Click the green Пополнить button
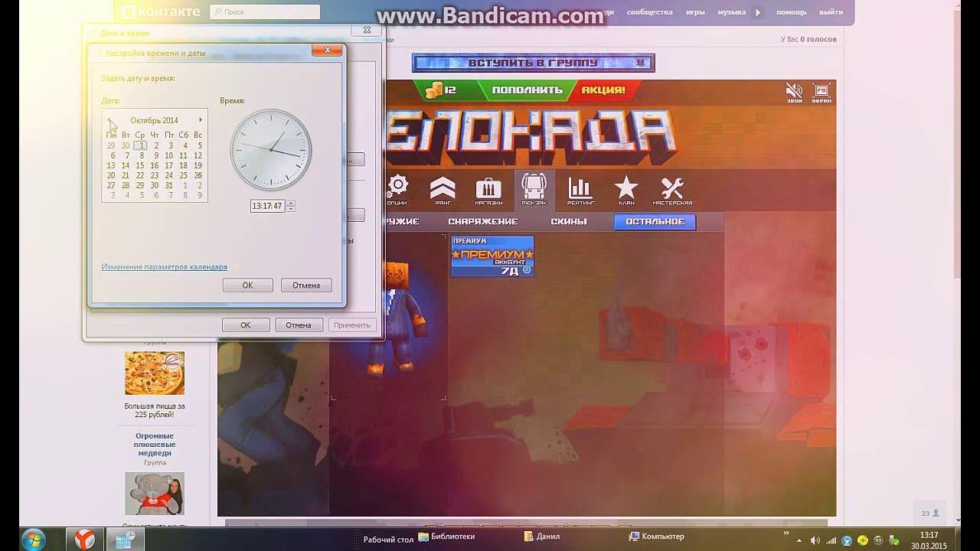The image size is (980, 551). [527, 90]
